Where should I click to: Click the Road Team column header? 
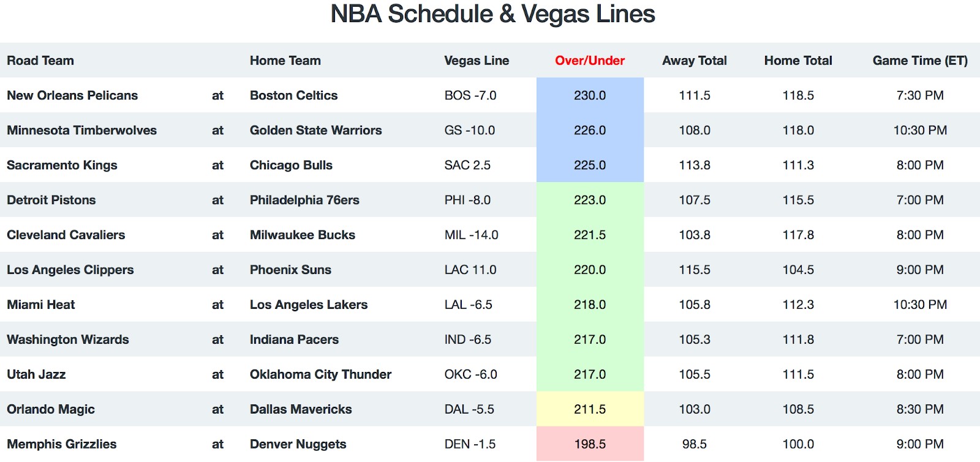click(x=40, y=61)
